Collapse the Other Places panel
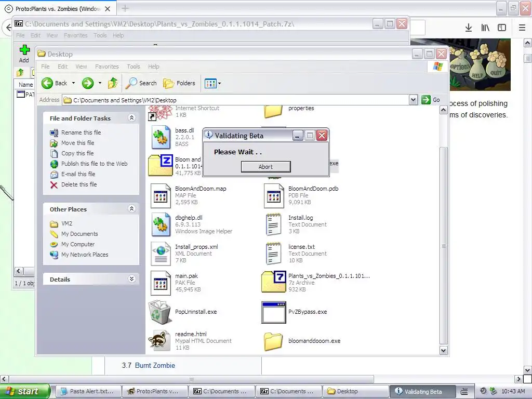Viewport: 532px width, 399px height. coord(131,209)
